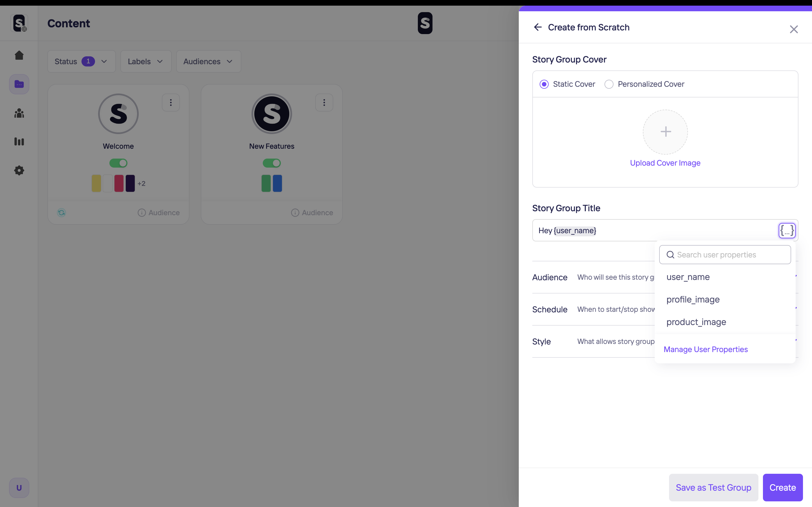
Task: Click the Save as Test Group button
Action: [x=713, y=488]
